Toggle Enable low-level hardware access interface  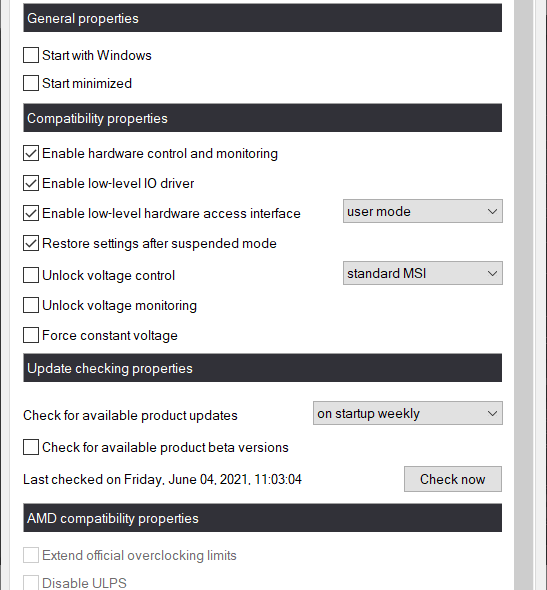click(31, 213)
